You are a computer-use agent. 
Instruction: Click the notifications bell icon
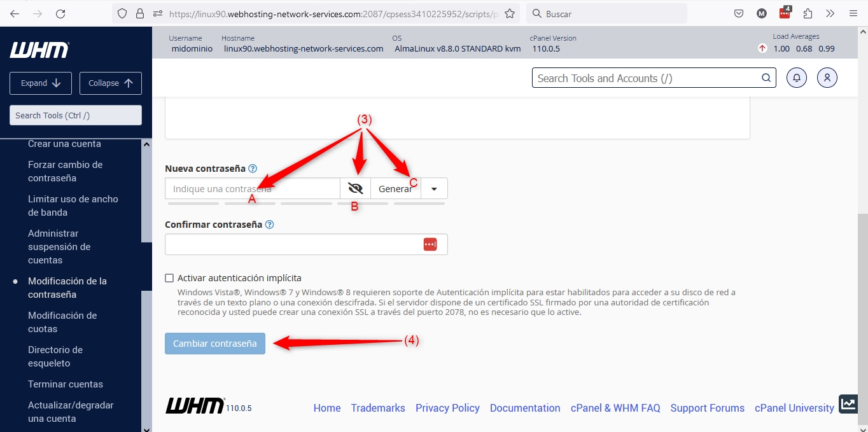[x=797, y=78]
